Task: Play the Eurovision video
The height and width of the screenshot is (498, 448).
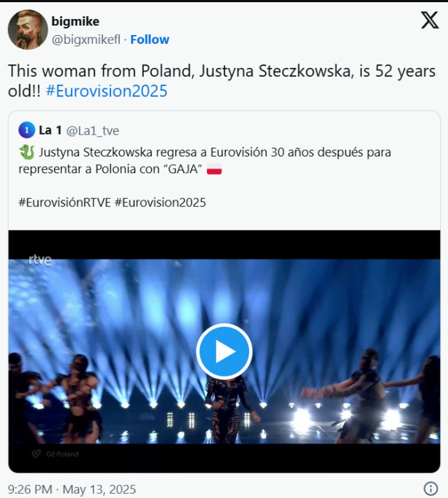Action: [x=224, y=352]
